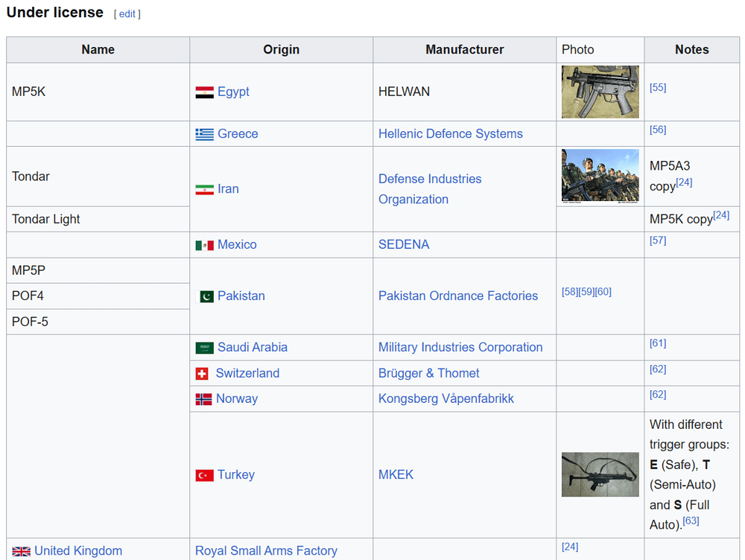Open the MKEK manufacturer link
The height and width of the screenshot is (560, 745).
pos(396,474)
